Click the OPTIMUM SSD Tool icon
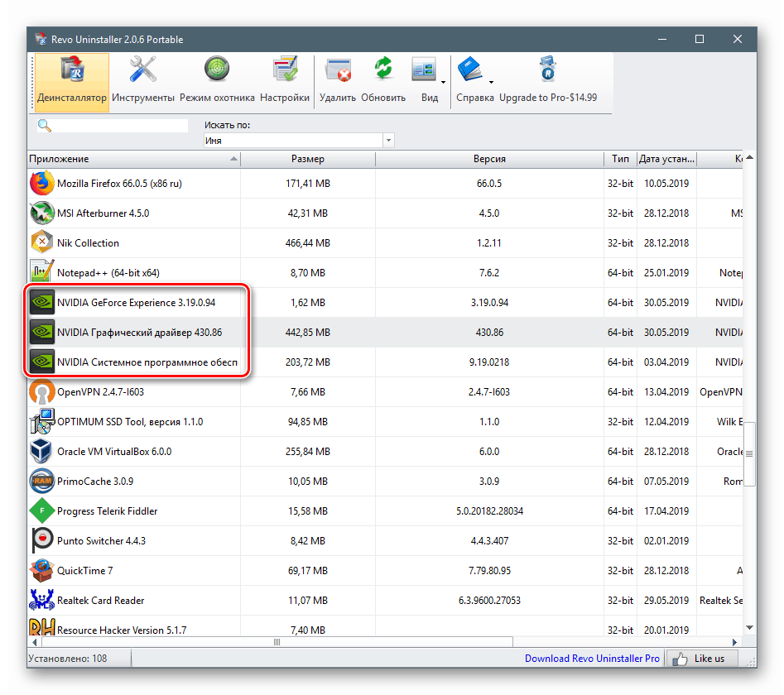 point(42,422)
